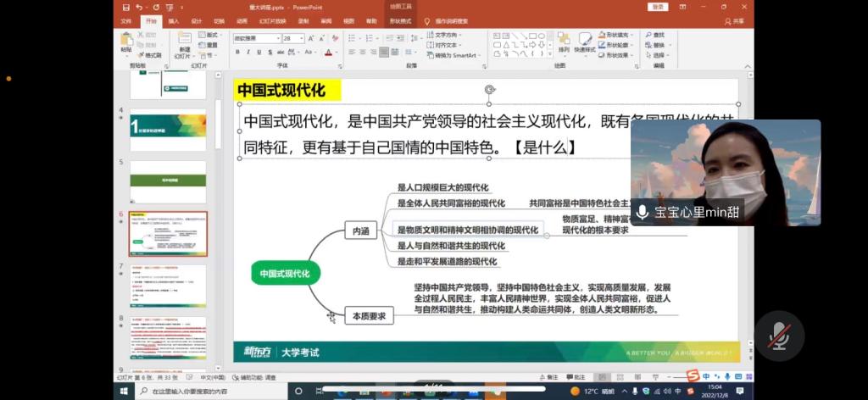Open the font size dropdown
The width and height of the screenshot is (868, 400).
pos(301,38)
